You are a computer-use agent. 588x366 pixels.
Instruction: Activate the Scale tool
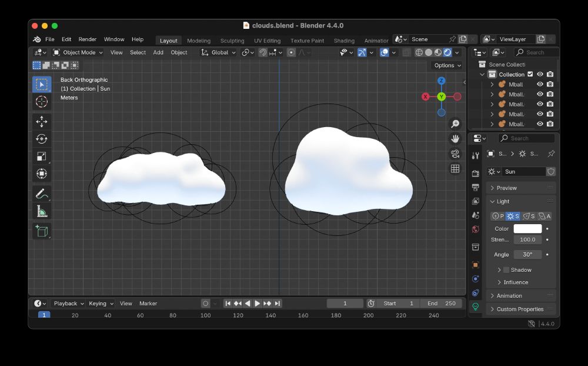tap(42, 156)
